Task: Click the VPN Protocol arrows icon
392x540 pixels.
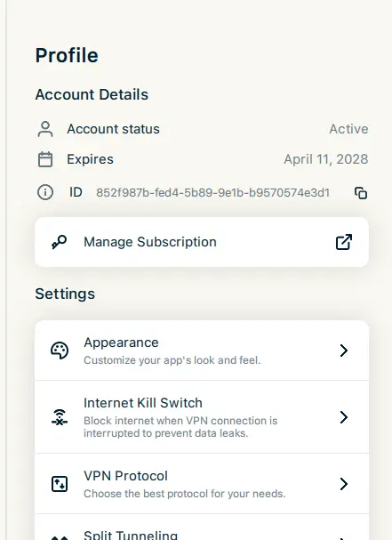Action: [x=60, y=484]
